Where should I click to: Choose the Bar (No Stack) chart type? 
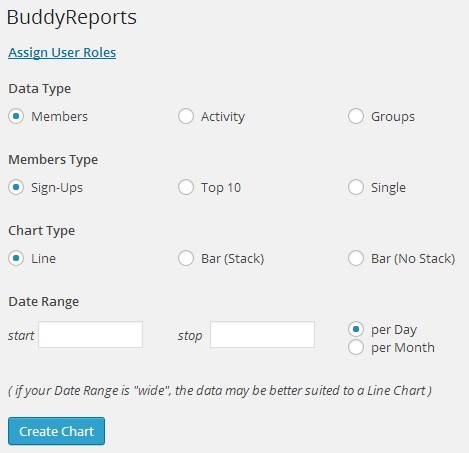click(x=356, y=258)
